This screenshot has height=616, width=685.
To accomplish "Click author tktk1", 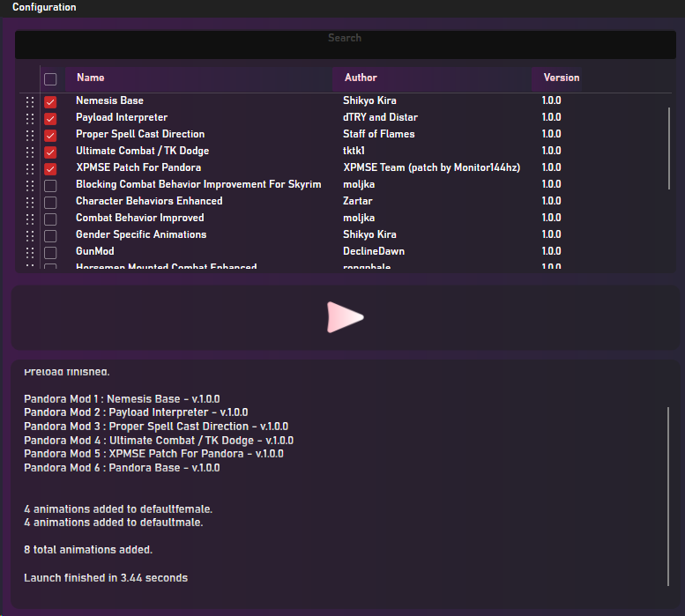I will [x=354, y=151].
